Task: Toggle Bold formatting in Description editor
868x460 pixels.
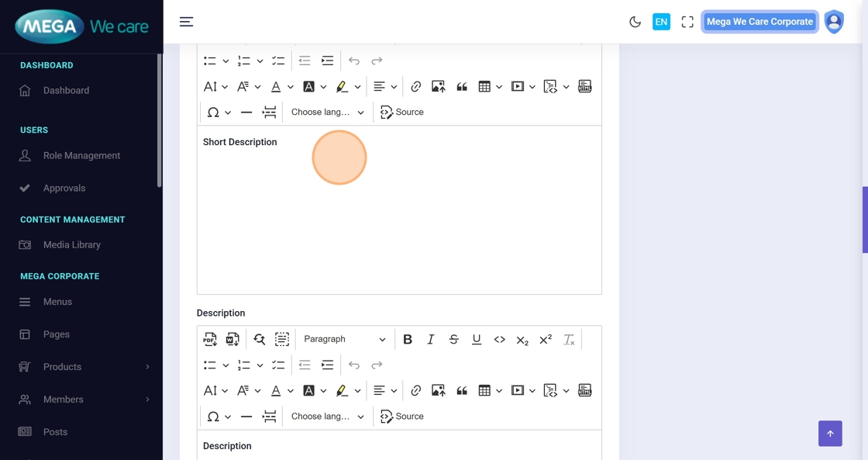Action: click(x=408, y=339)
